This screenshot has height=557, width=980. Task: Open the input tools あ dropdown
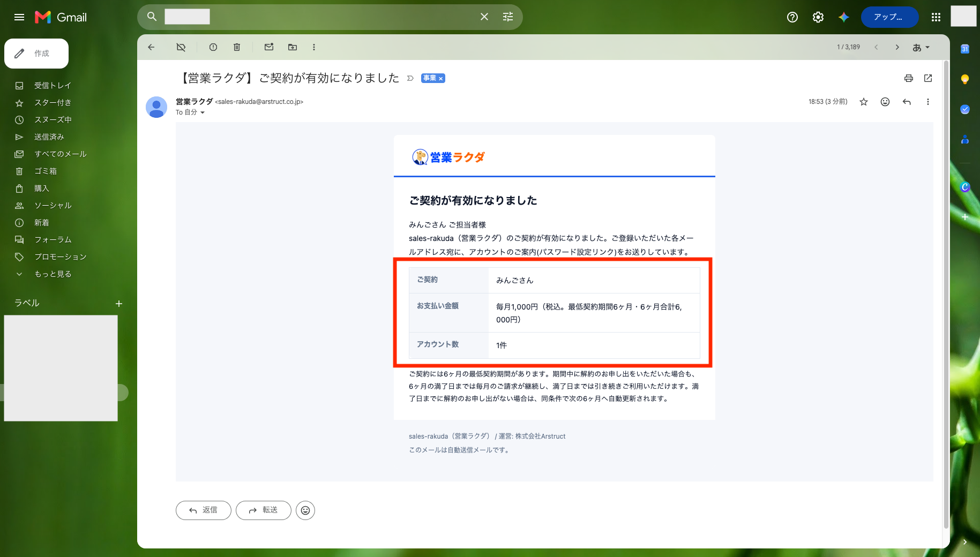coord(921,47)
